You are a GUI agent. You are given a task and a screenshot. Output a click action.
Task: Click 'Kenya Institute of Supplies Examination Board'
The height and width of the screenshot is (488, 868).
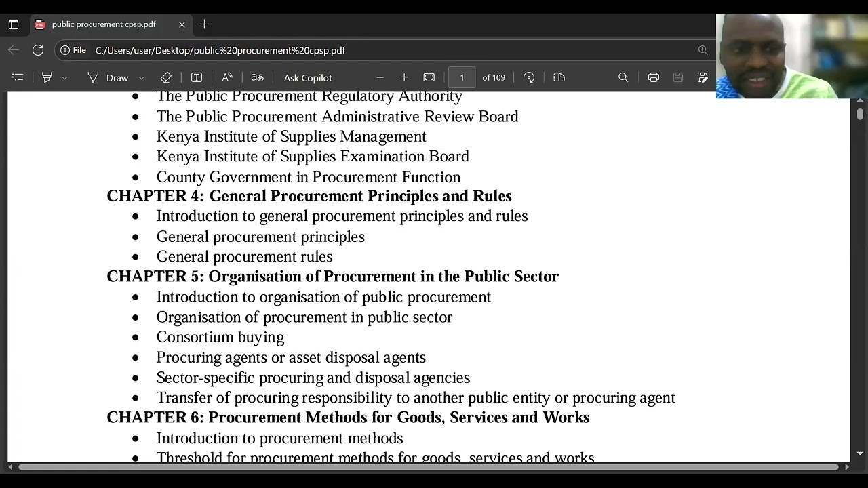[313, 157]
